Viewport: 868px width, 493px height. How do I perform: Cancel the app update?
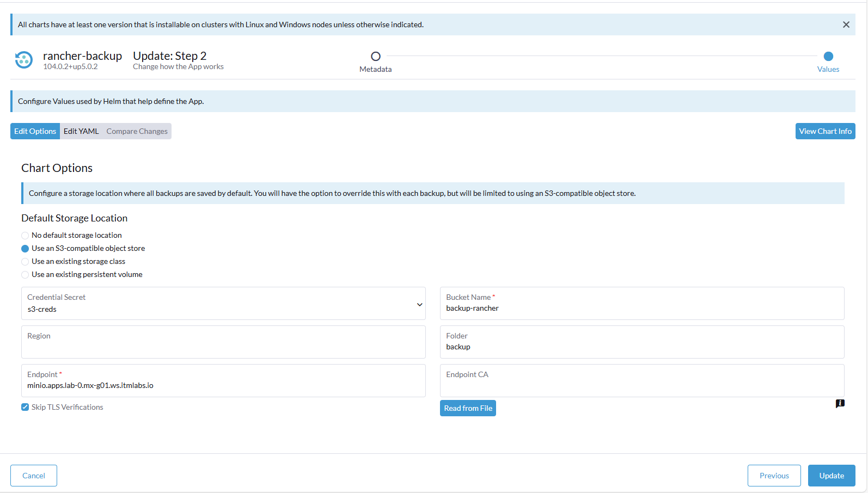[x=34, y=476]
